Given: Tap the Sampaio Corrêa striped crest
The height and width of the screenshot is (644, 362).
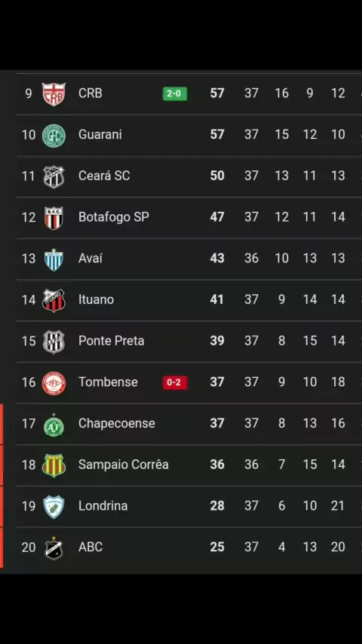Looking at the screenshot, I should click(x=54, y=465).
